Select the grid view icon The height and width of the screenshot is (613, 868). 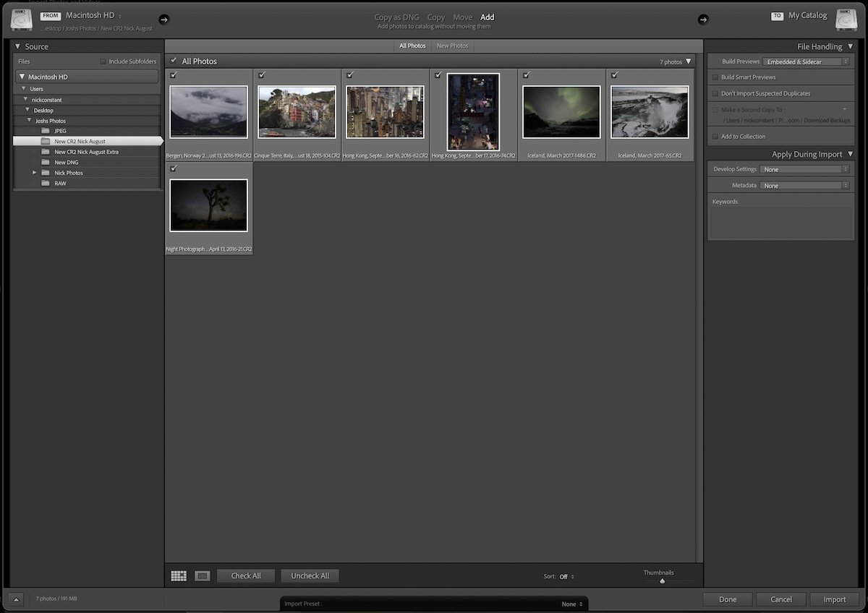pyautogui.click(x=178, y=575)
